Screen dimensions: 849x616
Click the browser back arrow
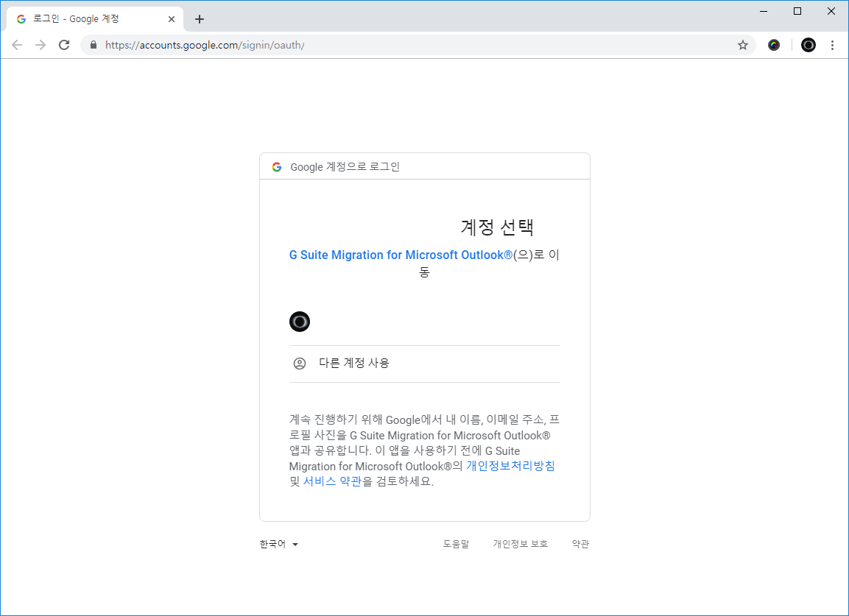point(17,45)
